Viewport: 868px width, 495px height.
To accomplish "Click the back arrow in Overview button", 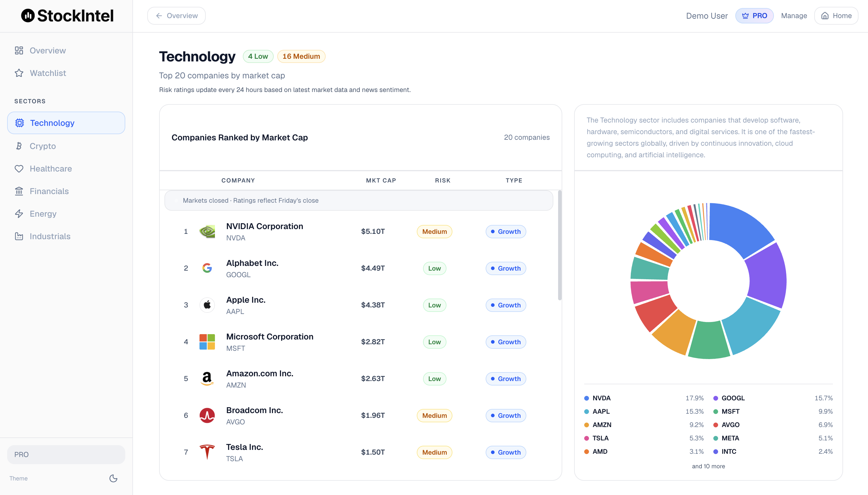I will [x=159, y=16].
